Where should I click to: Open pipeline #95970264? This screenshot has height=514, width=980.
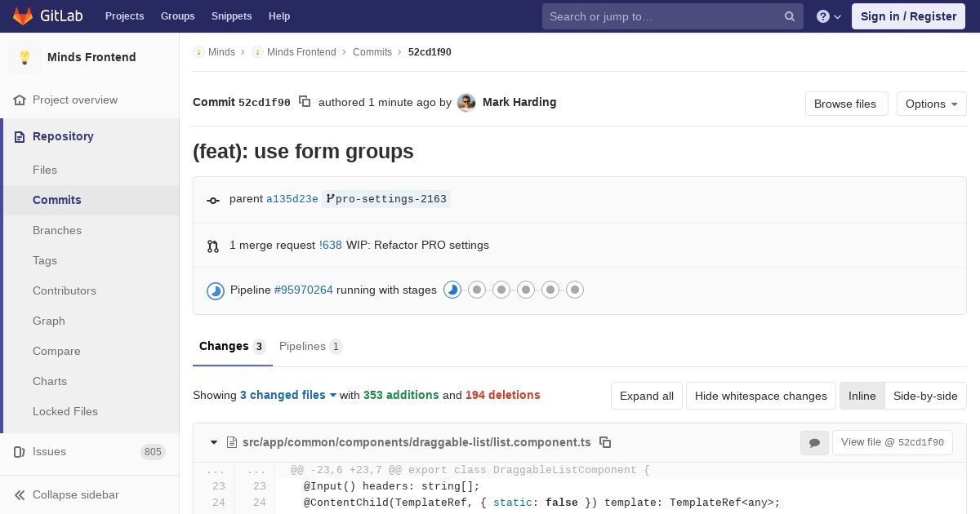[x=304, y=290]
